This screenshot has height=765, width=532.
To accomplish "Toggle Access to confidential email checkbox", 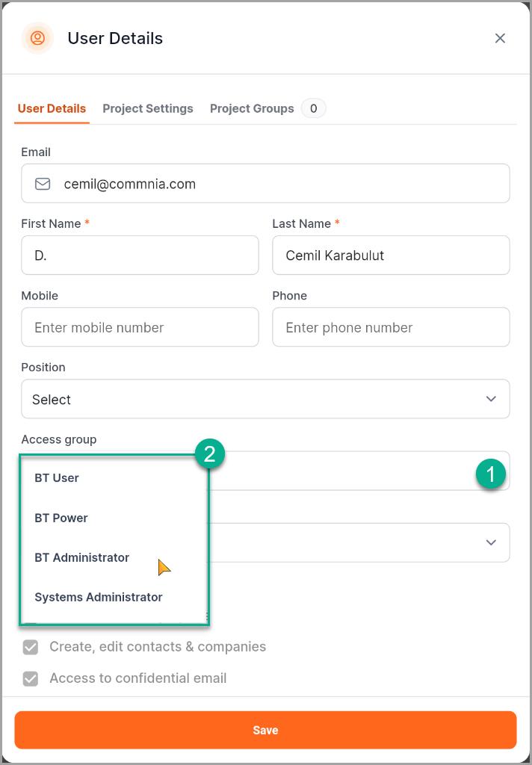I will (x=31, y=679).
